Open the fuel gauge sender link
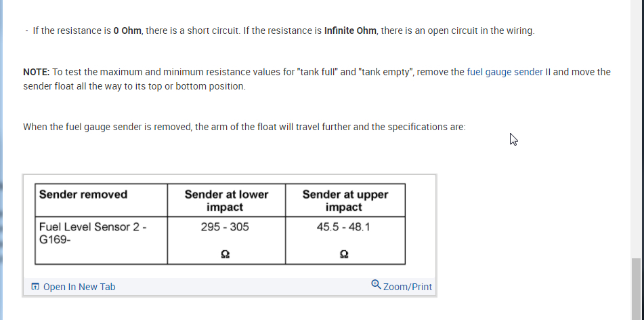Viewport: 644px width, 320px height. tap(505, 72)
